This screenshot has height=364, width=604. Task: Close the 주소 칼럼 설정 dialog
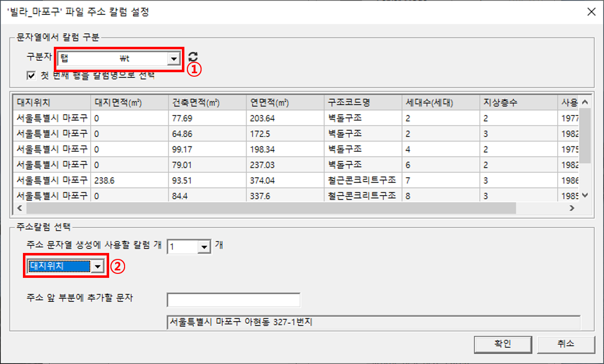[x=591, y=11]
